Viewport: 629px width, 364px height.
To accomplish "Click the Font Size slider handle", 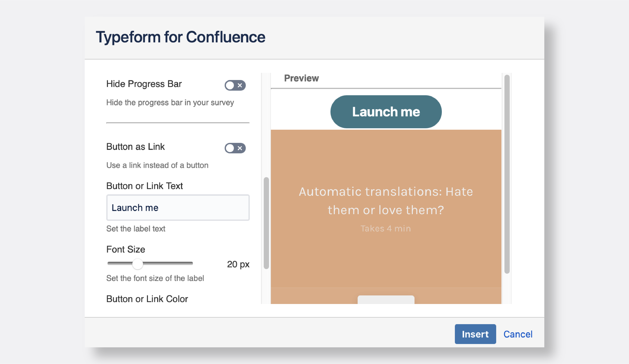I will click(x=138, y=264).
